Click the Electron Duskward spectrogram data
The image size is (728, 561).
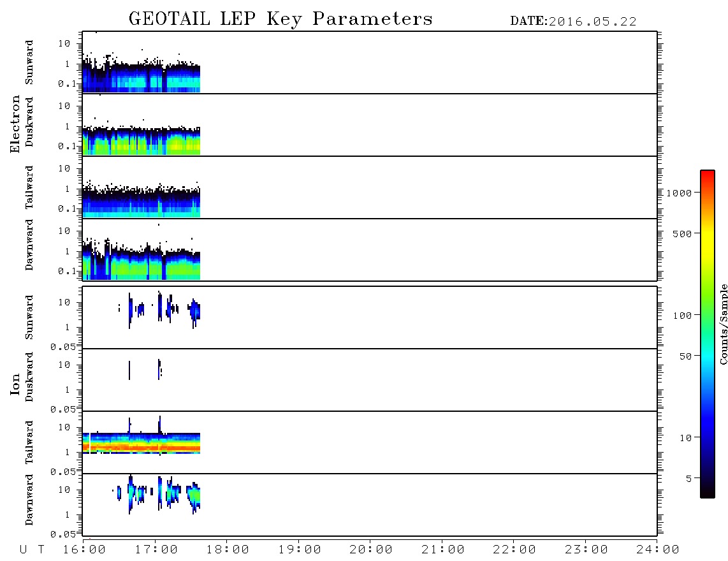click(x=141, y=140)
